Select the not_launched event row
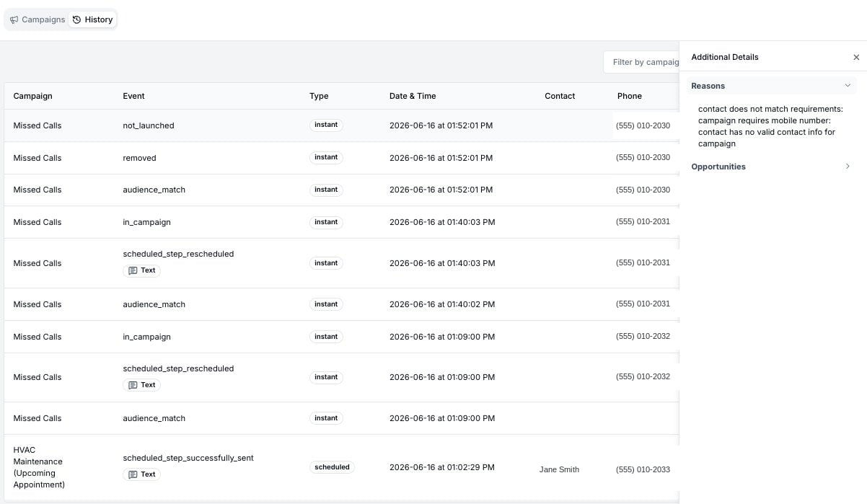The height and width of the screenshot is (504, 867). coord(341,125)
